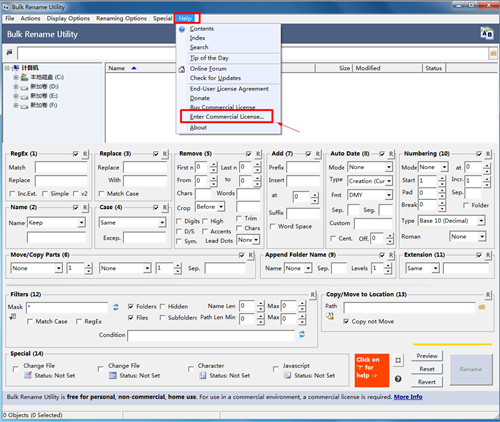Open the Auto Date Fmt DMY dropdown

(389, 195)
